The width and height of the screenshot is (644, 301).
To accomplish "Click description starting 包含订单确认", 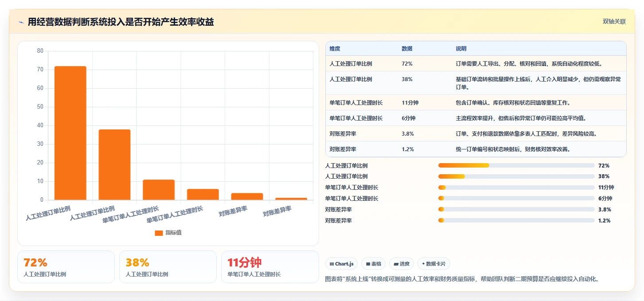I will pyautogui.click(x=513, y=103).
